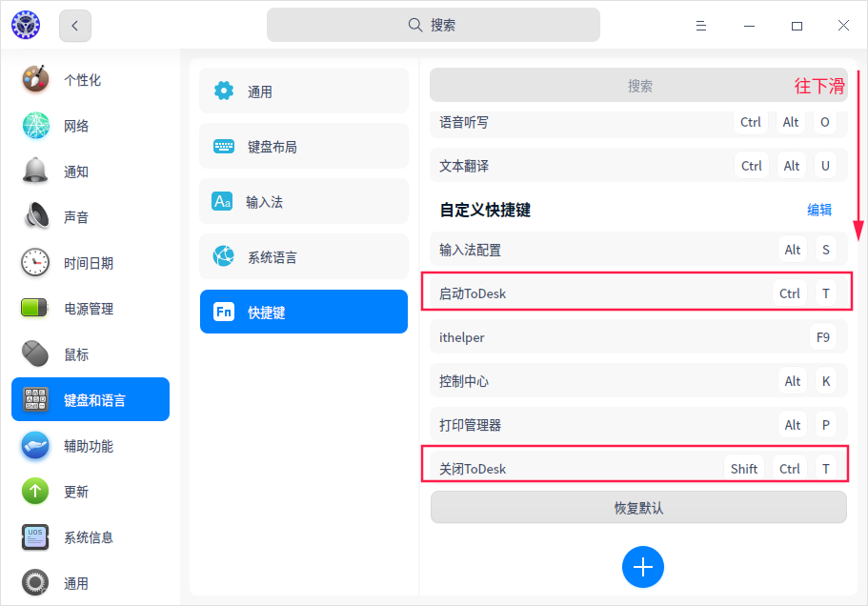Switch to the 键盘布局 section

[x=303, y=146]
